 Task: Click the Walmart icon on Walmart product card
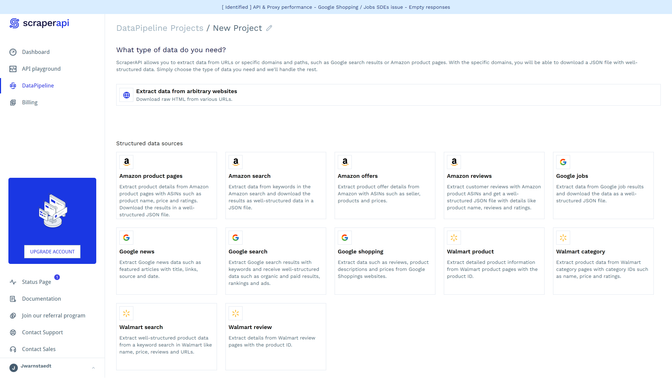(x=454, y=237)
